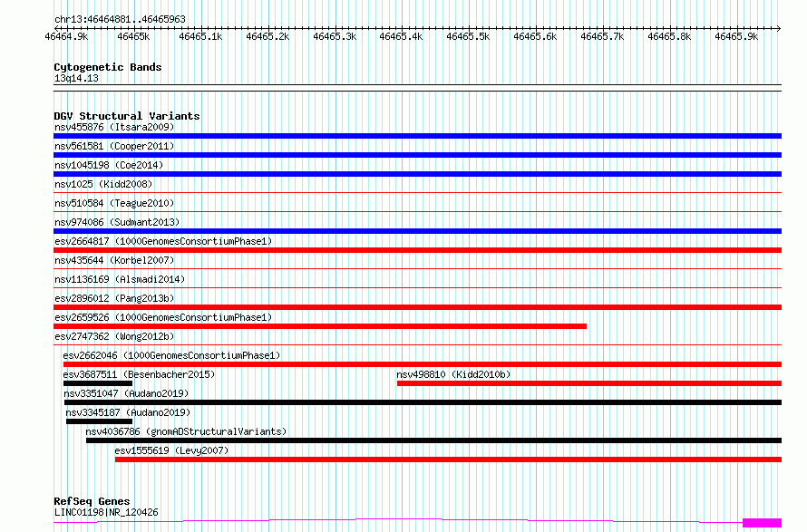Open nsv4036786 (gnomADStructuralVariants) label
807x532 pixels.
pos(186,431)
